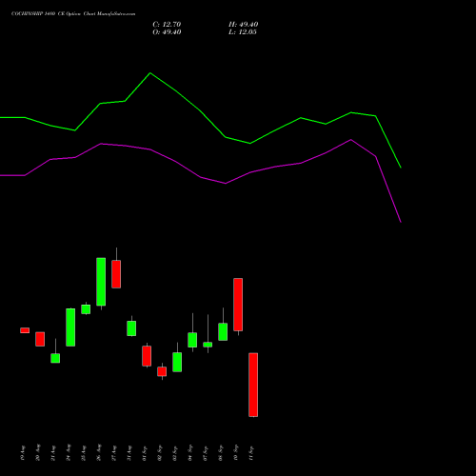476x476 pixels.
Task: Select the small red 02 Sep candlestick
Action: tap(162, 371)
